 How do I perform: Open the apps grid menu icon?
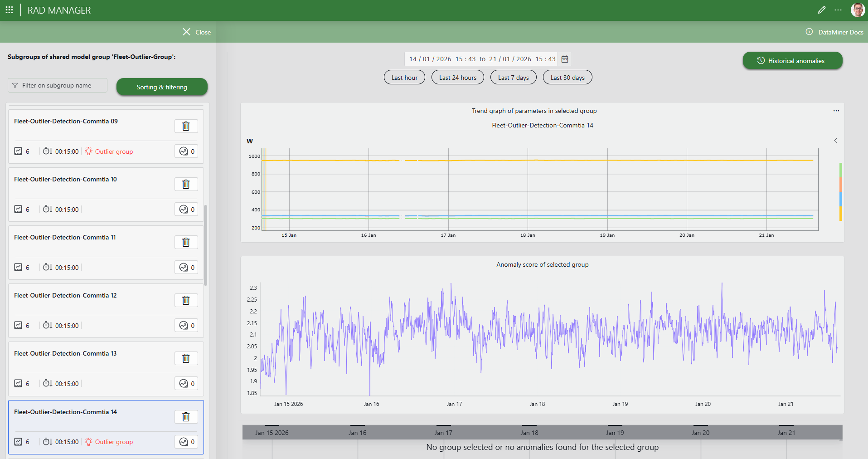point(9,10)
